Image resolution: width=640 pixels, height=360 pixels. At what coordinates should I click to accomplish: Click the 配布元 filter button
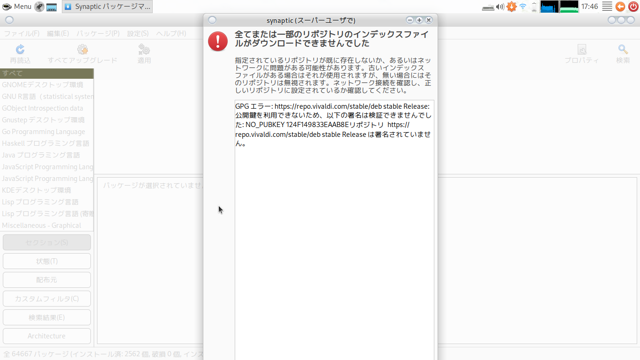[x=47, y=280]
